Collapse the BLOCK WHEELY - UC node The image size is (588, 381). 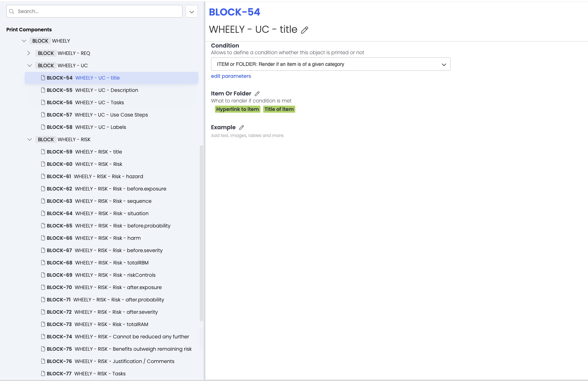[x=30, y=65]
